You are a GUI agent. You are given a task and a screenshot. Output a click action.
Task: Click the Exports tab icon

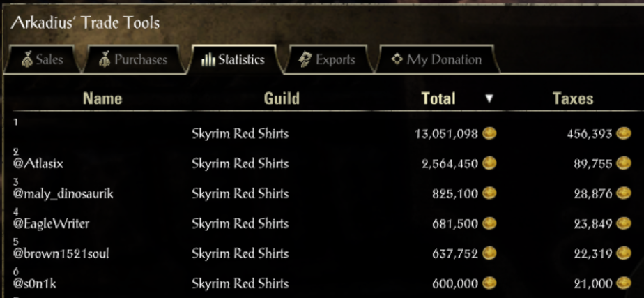[x=305, y=59]
